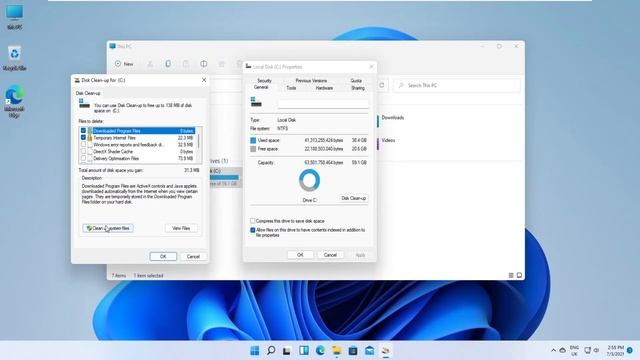Click the Share icon in This PC toolbar
640x360 pixels.
[222, 64]
